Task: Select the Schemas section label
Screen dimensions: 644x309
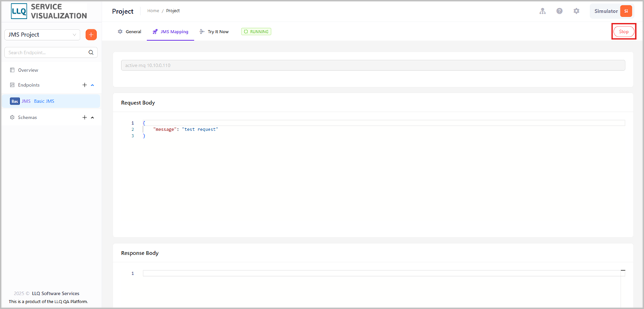Action: click(27, 118)
